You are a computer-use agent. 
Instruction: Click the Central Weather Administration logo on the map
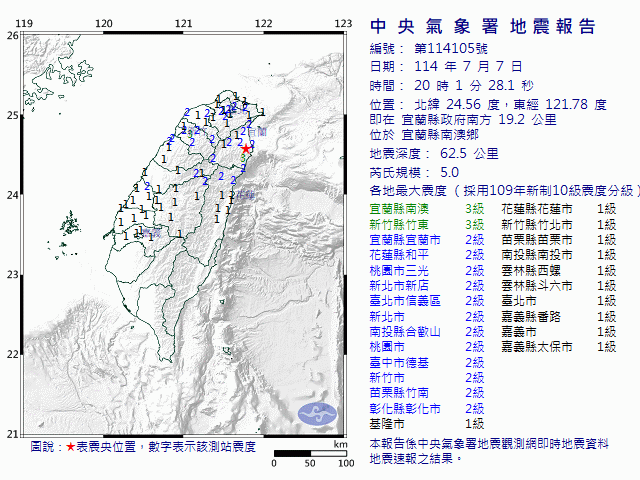[317, 414]
